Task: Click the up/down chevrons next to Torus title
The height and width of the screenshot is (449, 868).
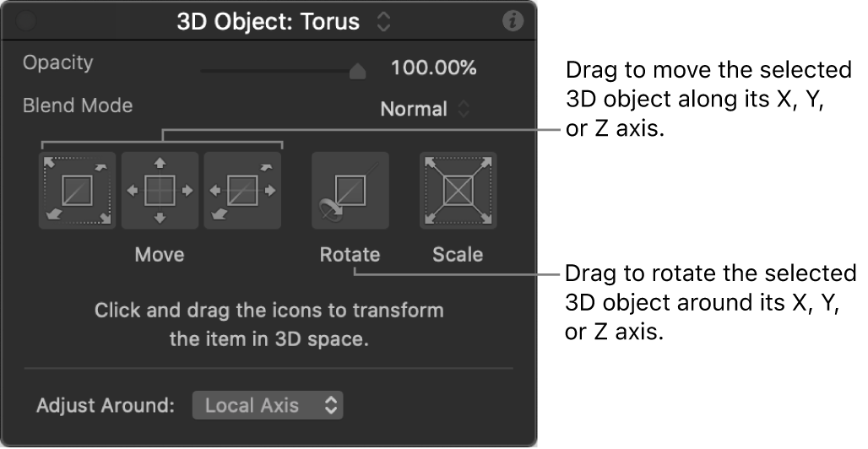Action: [384, 22]
